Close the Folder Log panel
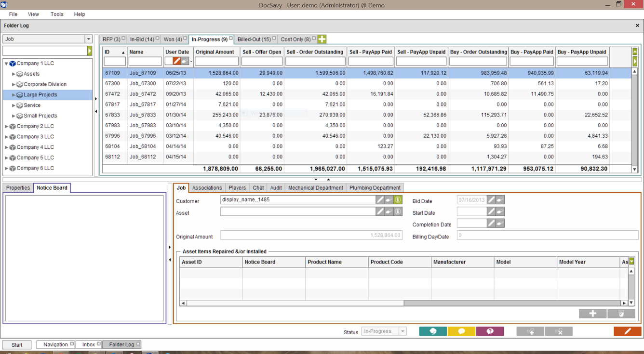The width and height of the screenshot is (644, 354). tap(637, 26)
